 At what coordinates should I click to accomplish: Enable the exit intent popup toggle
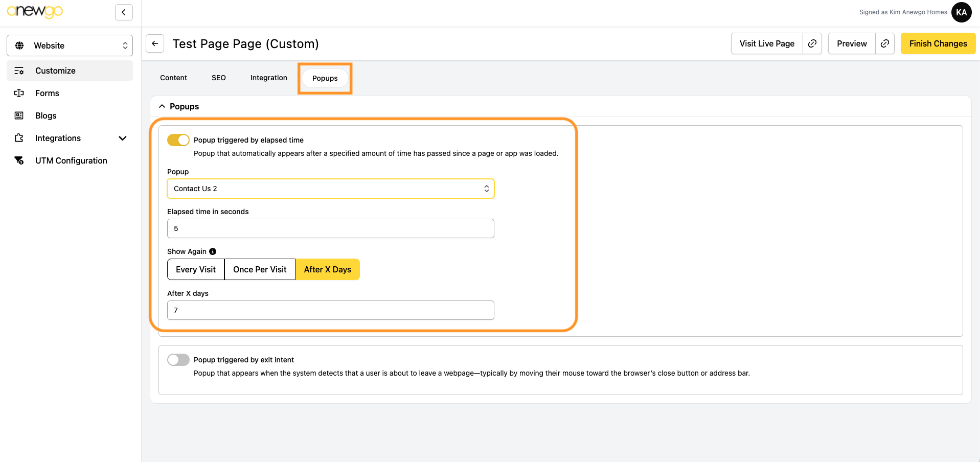click(178, 360)
